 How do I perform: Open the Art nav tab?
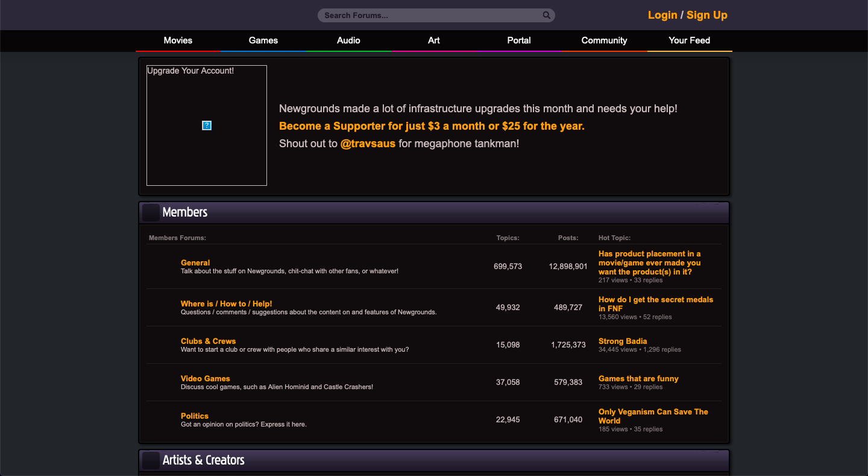pos(434,40)
